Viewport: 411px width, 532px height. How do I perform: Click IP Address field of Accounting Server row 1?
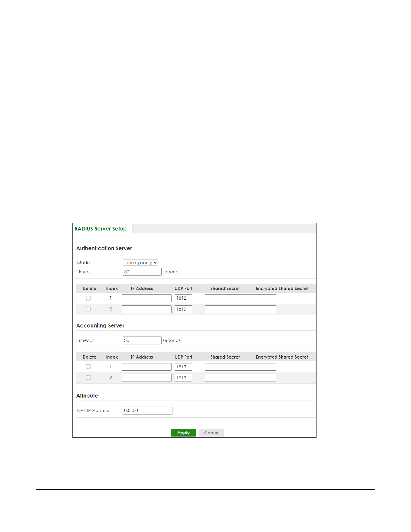[147, 367]
